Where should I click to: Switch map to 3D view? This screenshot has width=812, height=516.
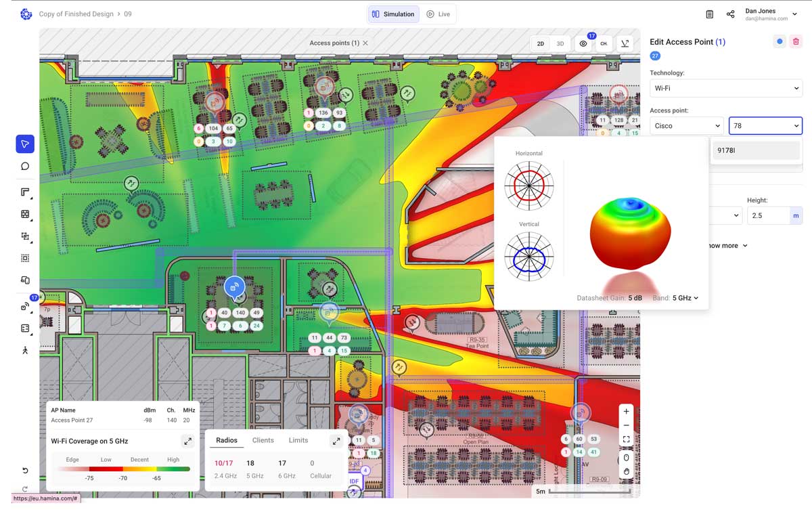click(560, 43)
